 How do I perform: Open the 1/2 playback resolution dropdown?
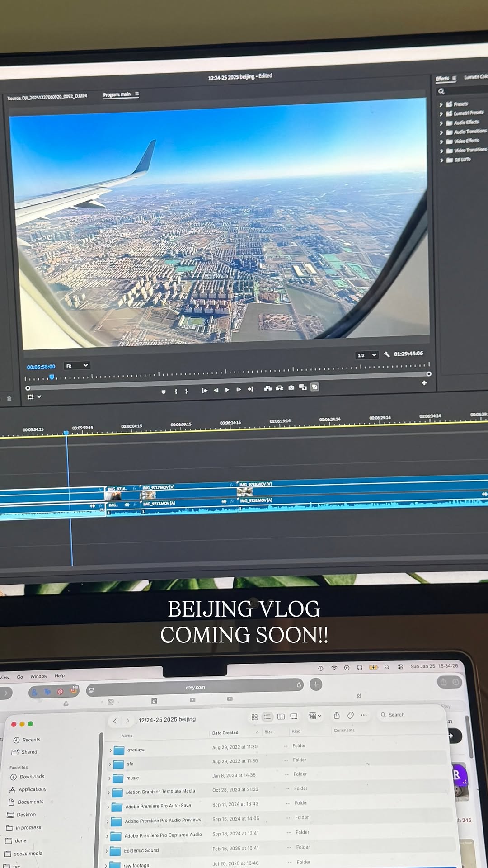(366, 355)
